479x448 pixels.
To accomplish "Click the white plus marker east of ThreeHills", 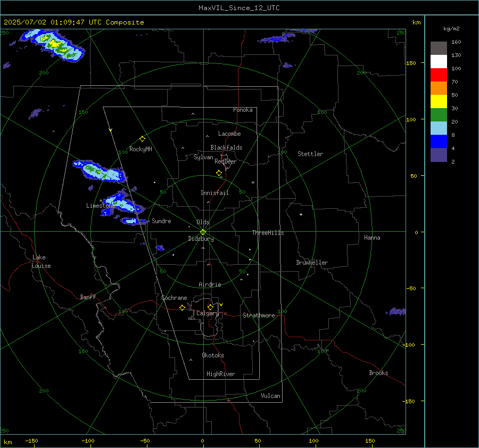I will coord(301,214).
